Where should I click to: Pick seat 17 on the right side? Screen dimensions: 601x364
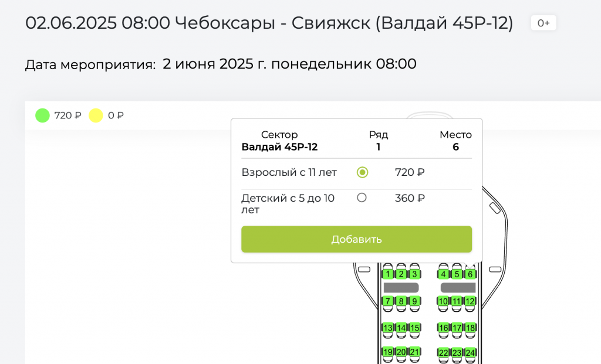pyautogui.click(x=457, y=328)
